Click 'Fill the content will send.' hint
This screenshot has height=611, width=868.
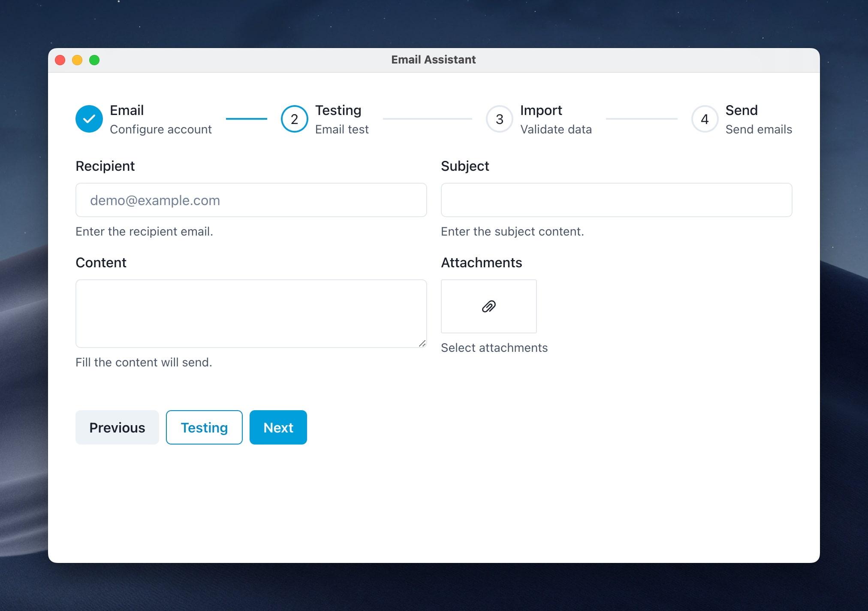[x=144, y=363]
